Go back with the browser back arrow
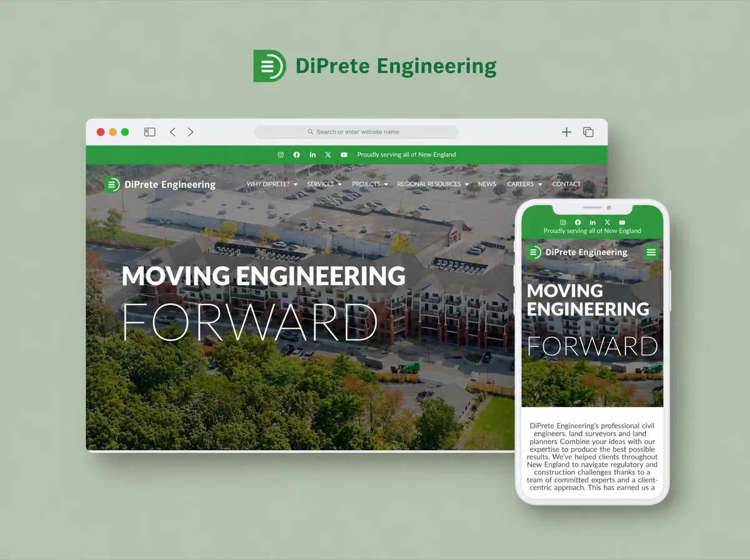Screen dimensions: 750x560 (x=172, y=132)
